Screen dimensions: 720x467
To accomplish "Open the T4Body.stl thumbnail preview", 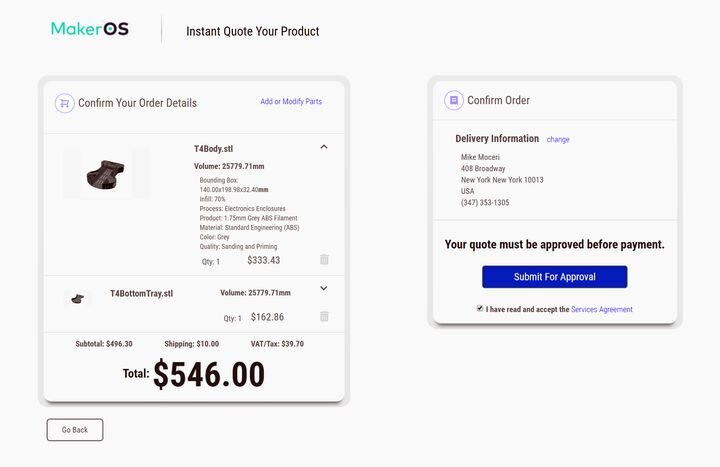I will [105, 172].
